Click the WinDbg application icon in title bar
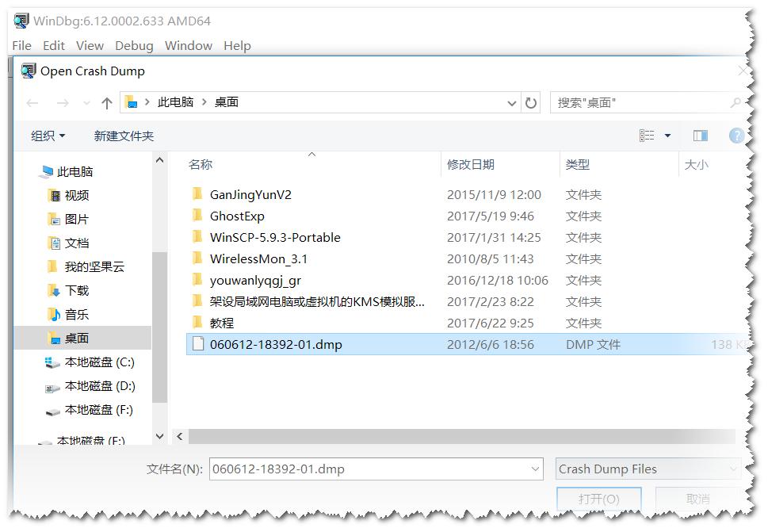The height and width of the screenshot is (532, 768). tap(18, 21)
